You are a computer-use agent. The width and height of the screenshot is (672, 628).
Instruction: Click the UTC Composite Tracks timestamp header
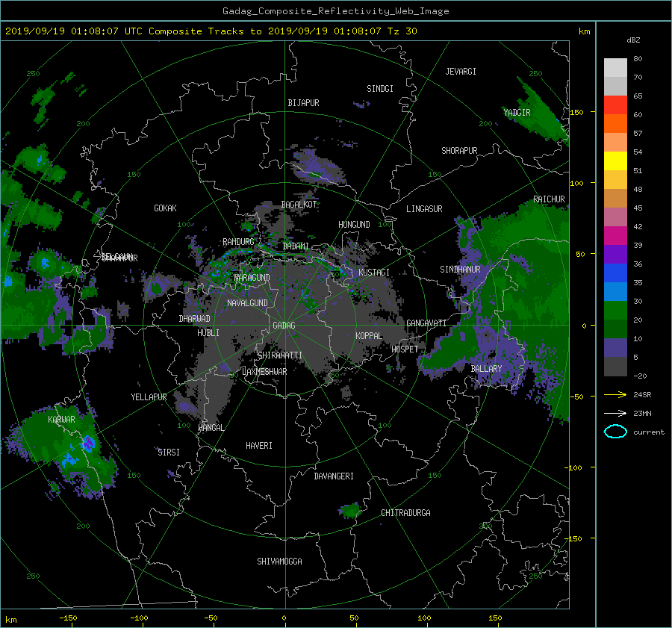pyautogui.click(x=211, y=31)
